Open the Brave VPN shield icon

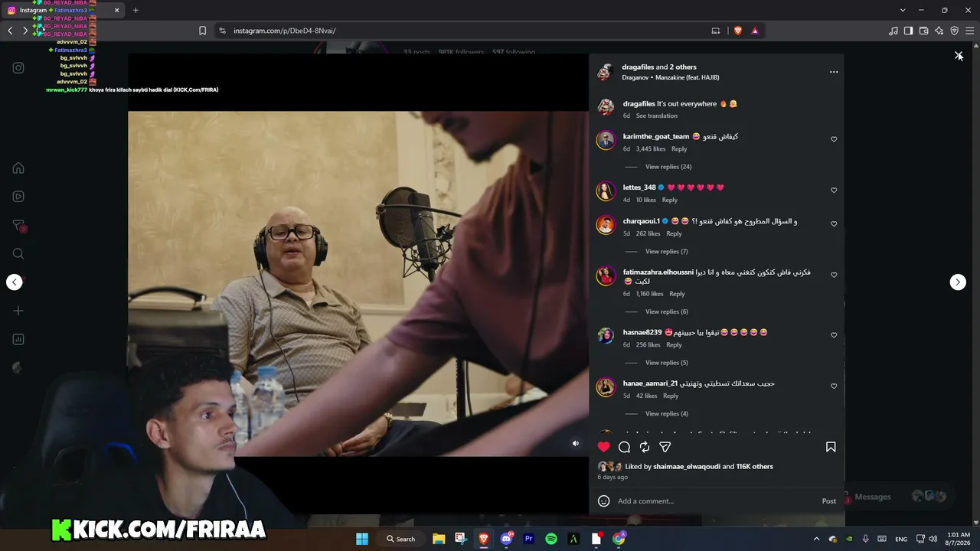pyautogui.click(x=955, y=31)
